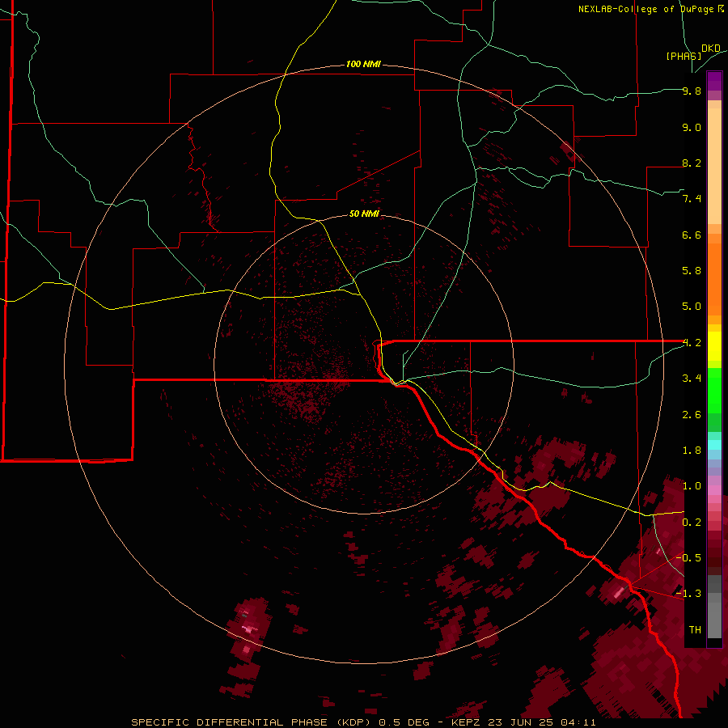Pick the cyan band on the color bar
The image size is (728, 728).
pos(714,444)
